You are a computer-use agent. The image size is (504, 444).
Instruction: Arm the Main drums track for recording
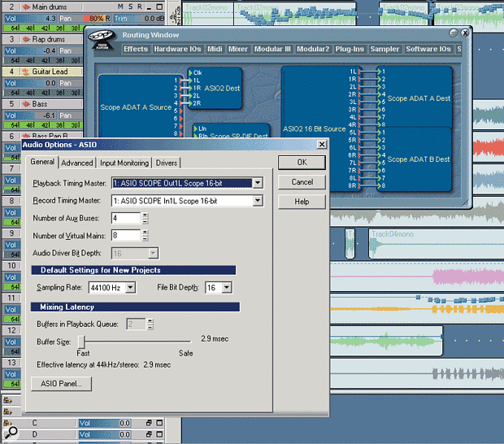point(140,7)
